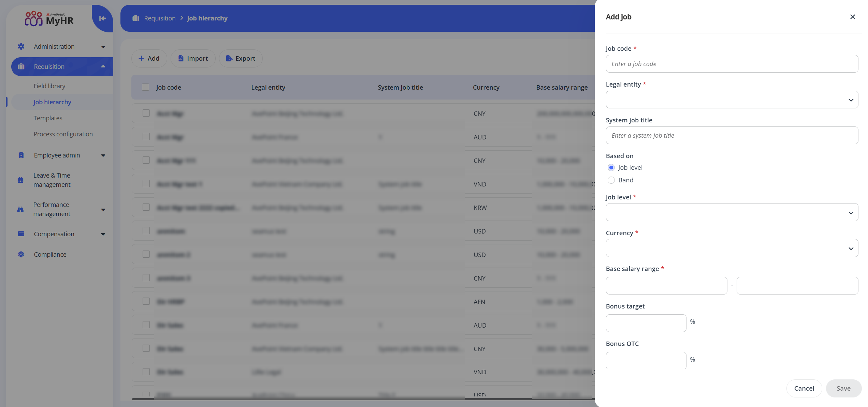Check the first USD row checkbox
Viewport: 868px width, 407px height.
coord(146,231)
